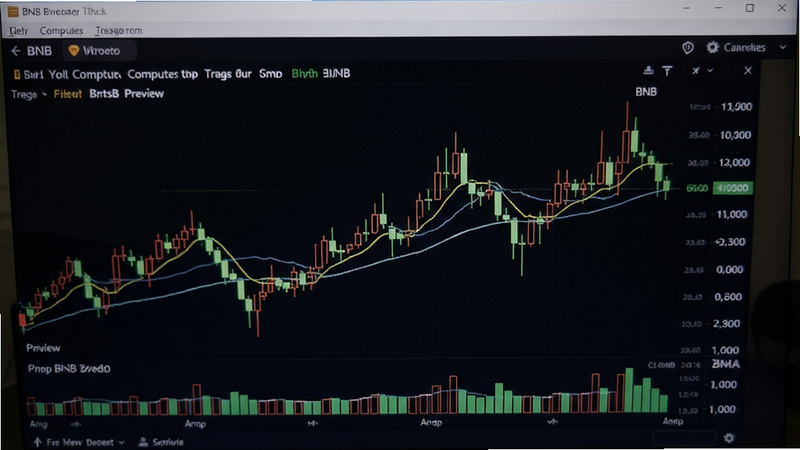Screen dimensions: 800x450
Task: Click the 2,900 price axis label
Action: pyautogui.click(x=726, y=323)
